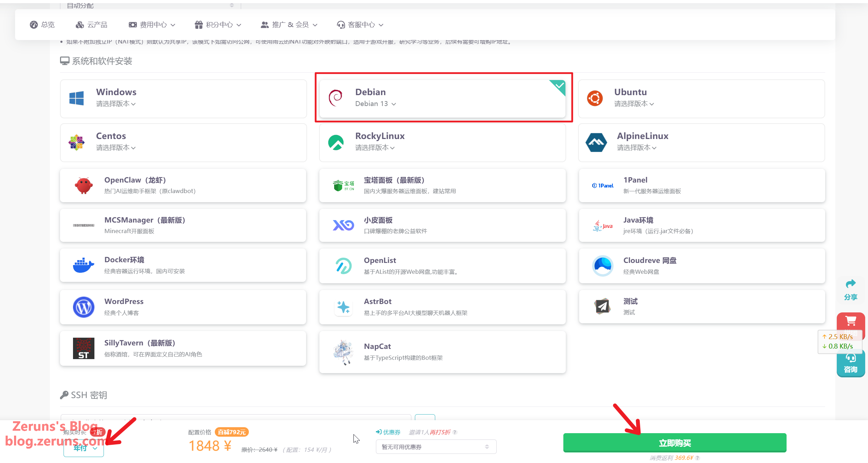Click the Debian swirl logo

[x=336, y=98]
